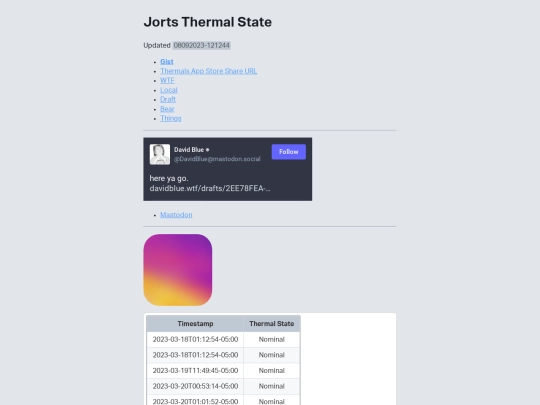Open the Local link
The height and width of the screenshot is (405, 540).
(169, 90)
